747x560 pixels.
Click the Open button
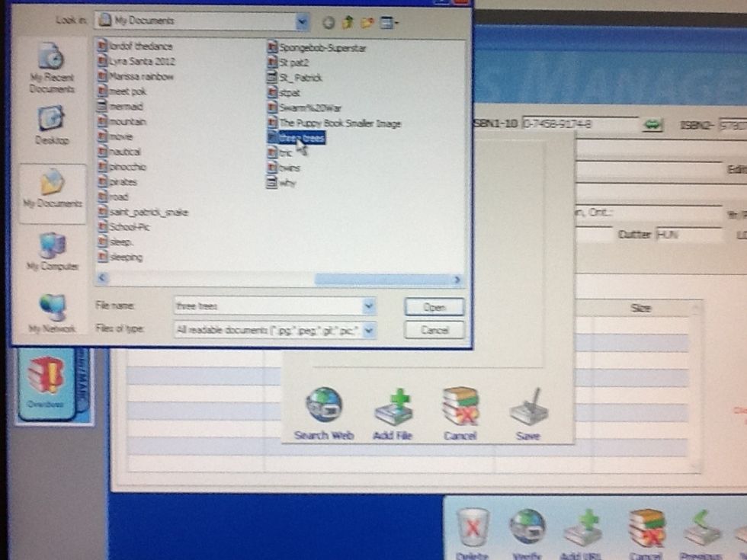[x=433, y=306]
